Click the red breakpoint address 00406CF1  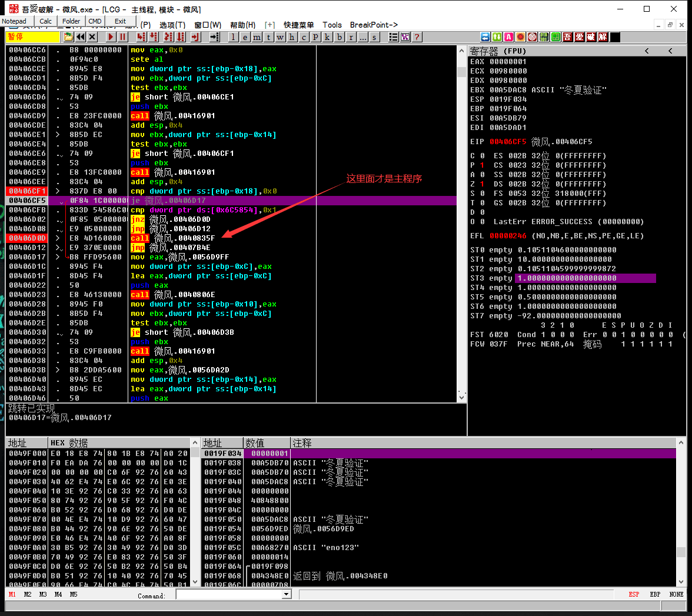pyautogui.click(x=27, y=191)
